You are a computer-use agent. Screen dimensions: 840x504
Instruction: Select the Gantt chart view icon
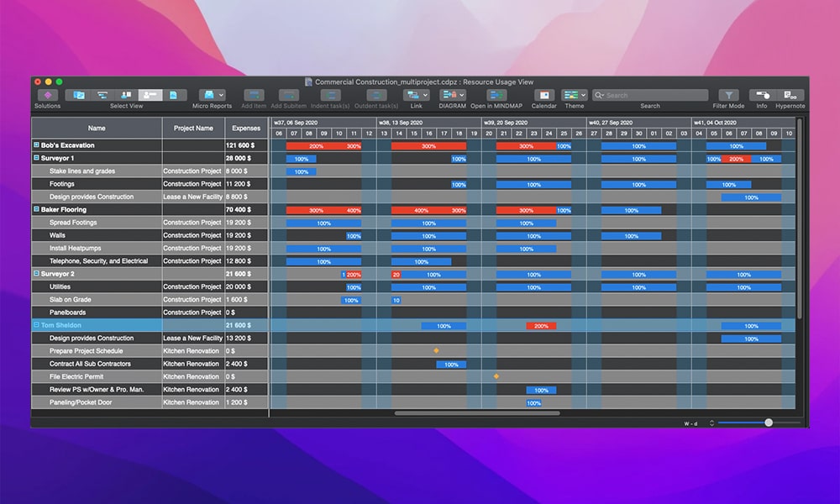[x=102, y=96]
